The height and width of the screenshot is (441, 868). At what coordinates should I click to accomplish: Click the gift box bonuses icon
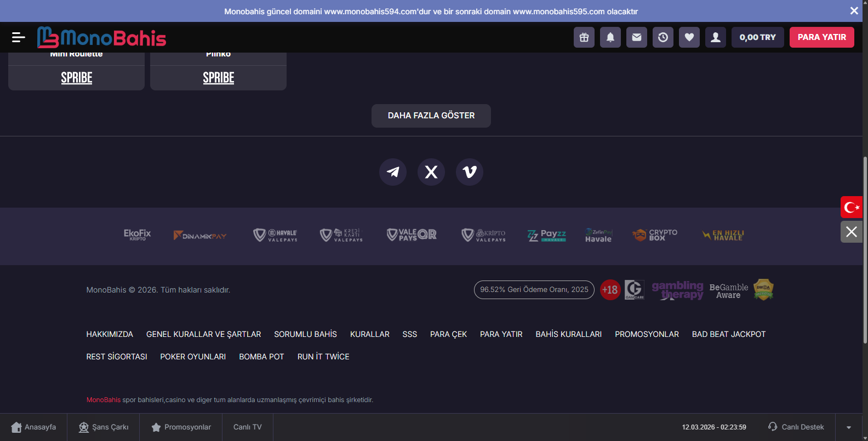pos(584,37)
